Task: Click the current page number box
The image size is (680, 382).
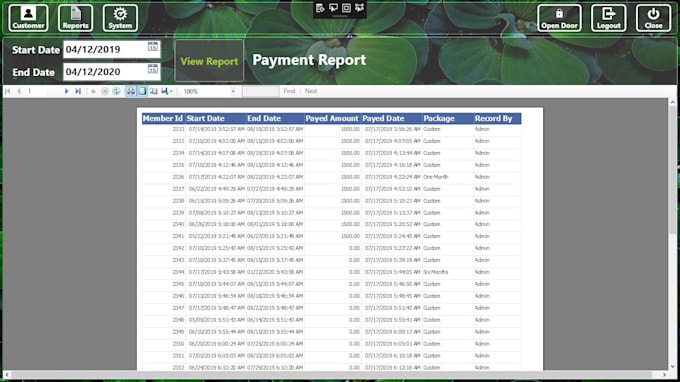Action: pos(36,91)
